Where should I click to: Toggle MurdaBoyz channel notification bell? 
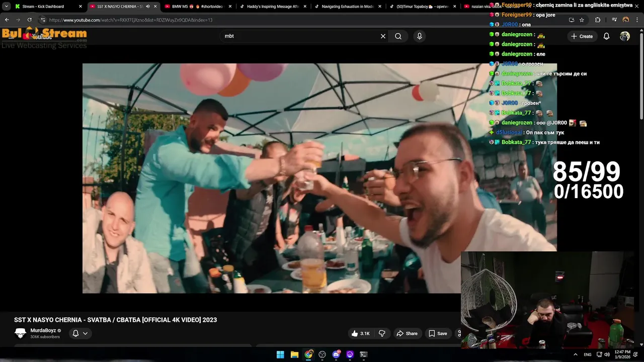tap(75, 333)
